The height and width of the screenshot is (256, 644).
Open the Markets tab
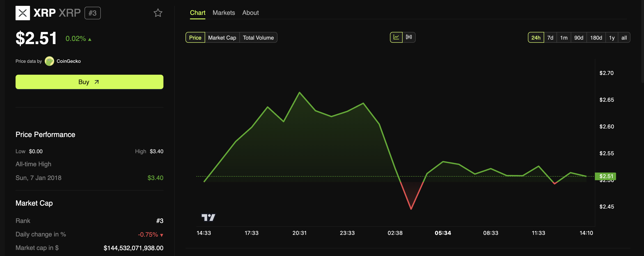click(223, 13)
